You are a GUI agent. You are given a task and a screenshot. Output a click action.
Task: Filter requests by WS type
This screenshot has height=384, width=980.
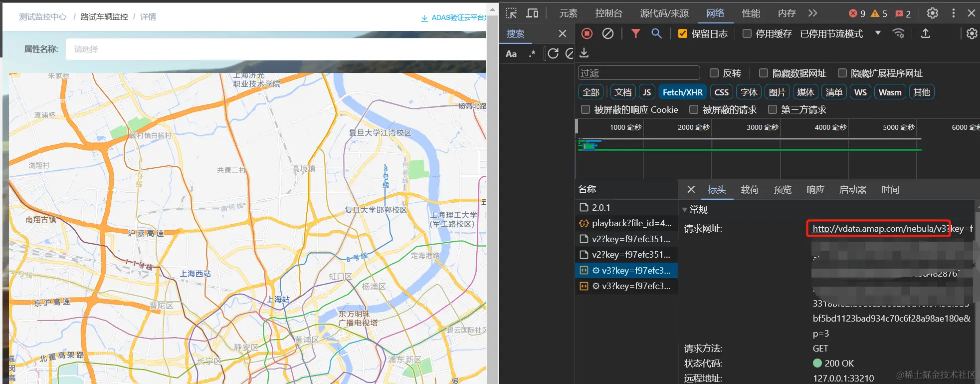[860, 92]
